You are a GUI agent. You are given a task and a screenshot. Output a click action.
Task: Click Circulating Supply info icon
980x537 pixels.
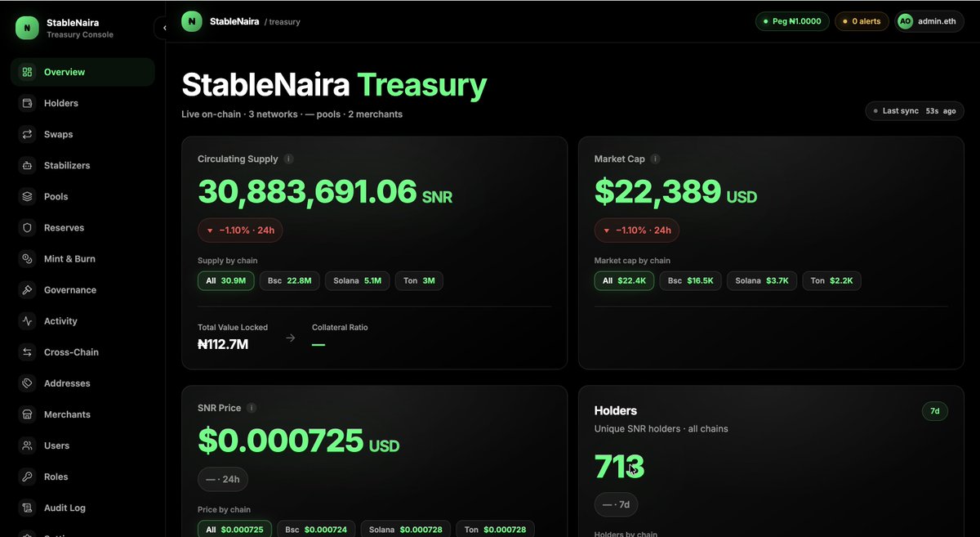click(x=289, y=159)
